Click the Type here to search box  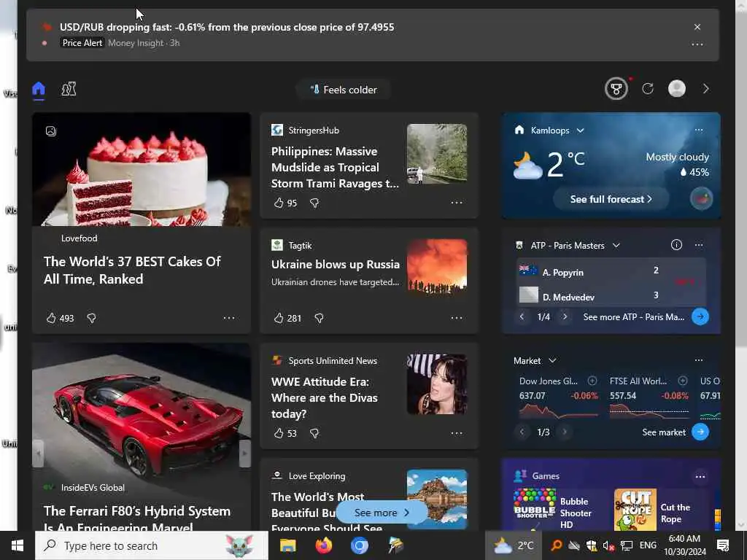point(152,545)
